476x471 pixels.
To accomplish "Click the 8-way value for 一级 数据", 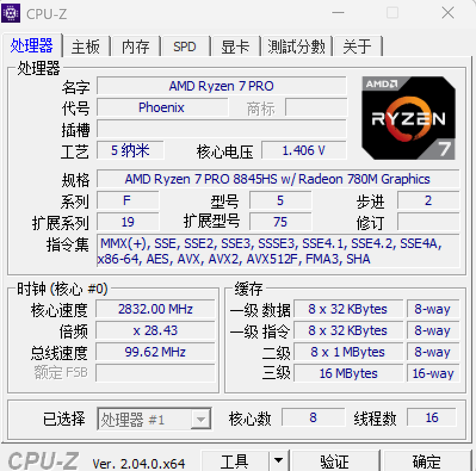I will [433, 309].
